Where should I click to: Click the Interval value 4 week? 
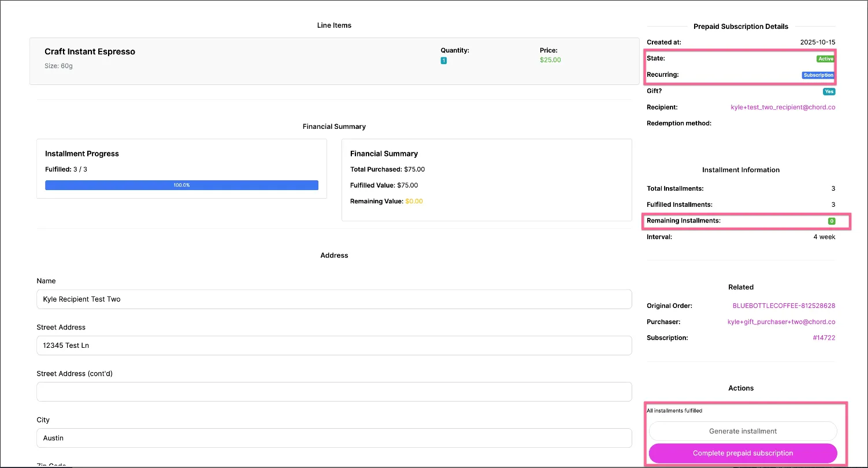tap(824, 237)
